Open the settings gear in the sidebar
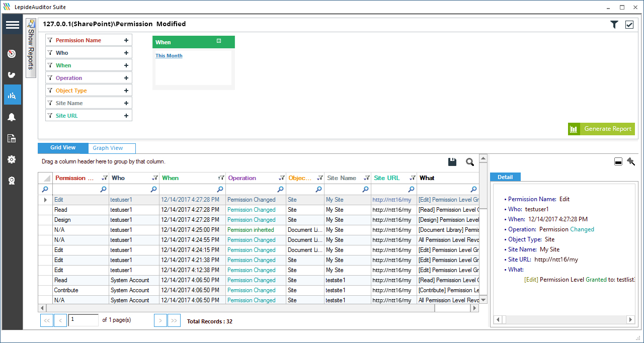Image resolution: width=644 pixels, height=343 pixels. click(x=12, y=159)
